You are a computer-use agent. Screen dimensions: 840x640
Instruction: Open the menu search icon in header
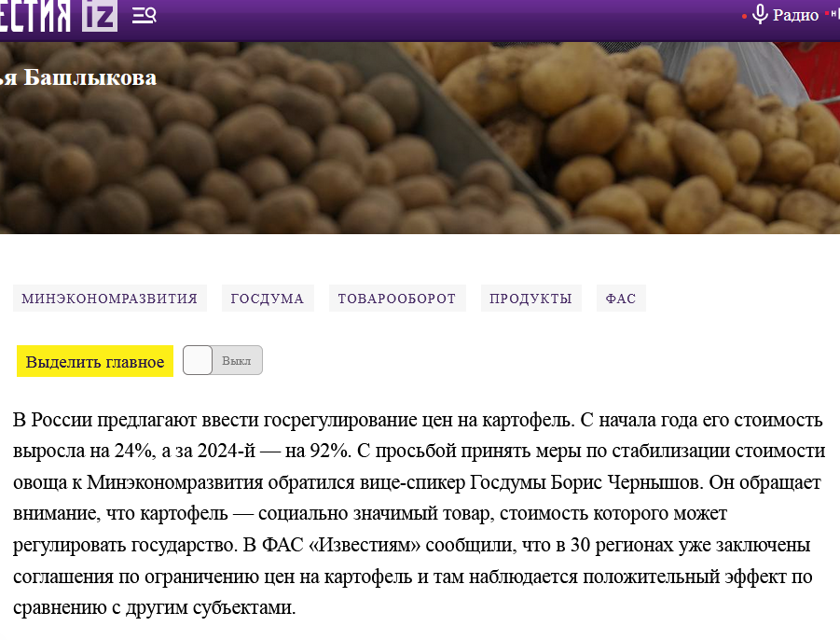[x=145, y=16]
